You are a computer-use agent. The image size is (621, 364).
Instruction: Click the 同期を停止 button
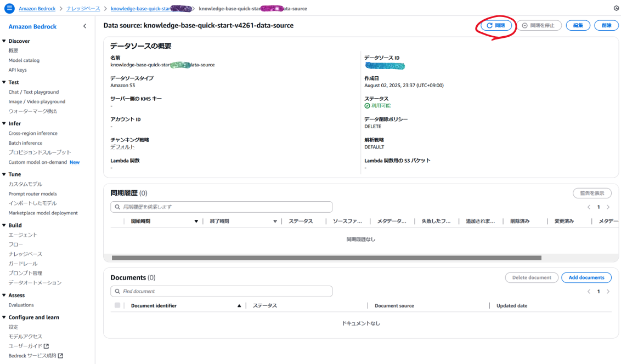click(x=539, y=25)
